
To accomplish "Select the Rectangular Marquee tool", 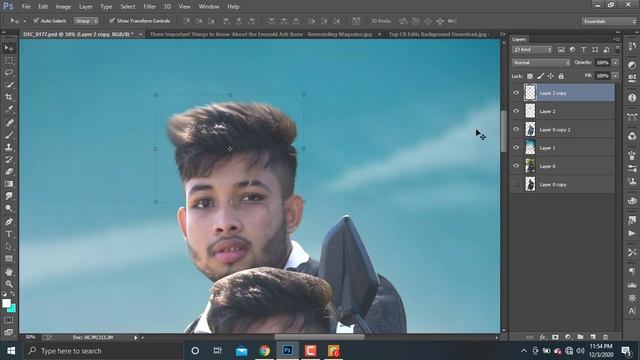I will click(x=9, y=60).
